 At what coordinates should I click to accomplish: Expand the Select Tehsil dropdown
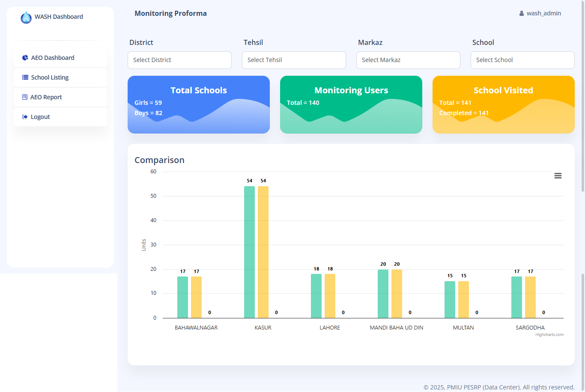tap(294, 60)
